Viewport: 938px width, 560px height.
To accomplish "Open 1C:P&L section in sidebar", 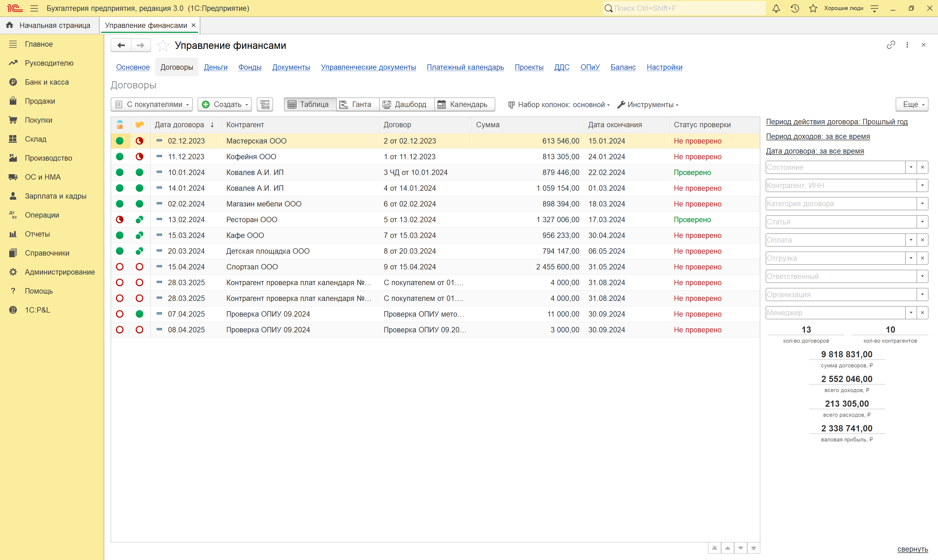I will click(37, 310).
